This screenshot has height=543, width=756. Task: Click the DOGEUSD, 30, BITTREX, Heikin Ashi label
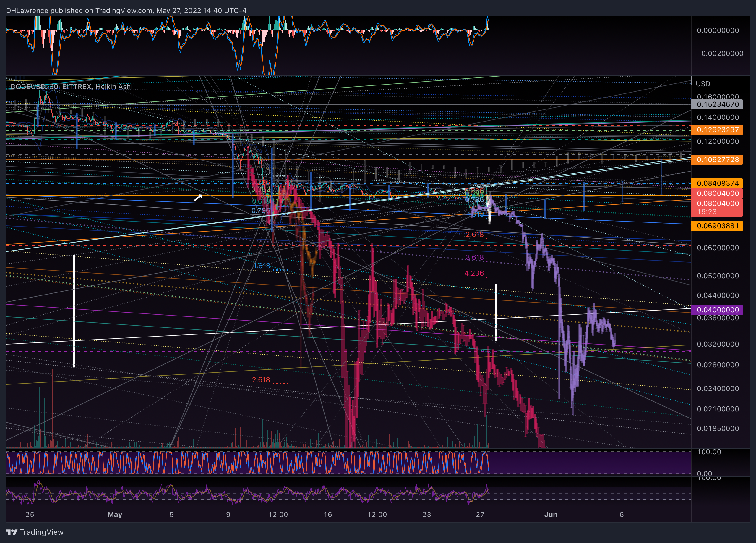coord(72,87)
